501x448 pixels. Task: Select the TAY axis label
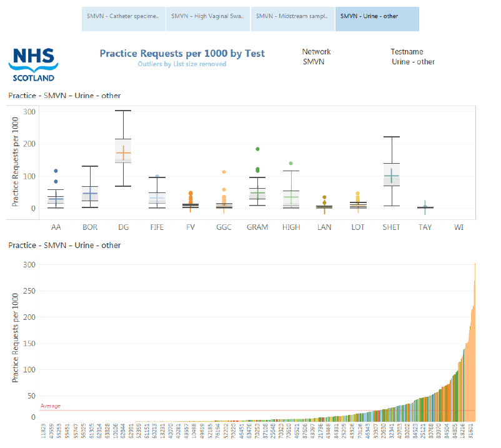tap(425, 227)
